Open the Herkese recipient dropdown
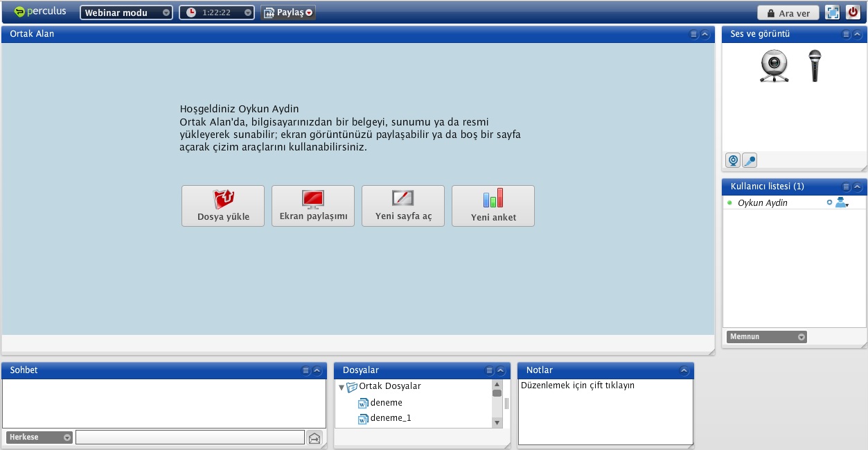Viewport: 868px width, 450px height. 39,438
